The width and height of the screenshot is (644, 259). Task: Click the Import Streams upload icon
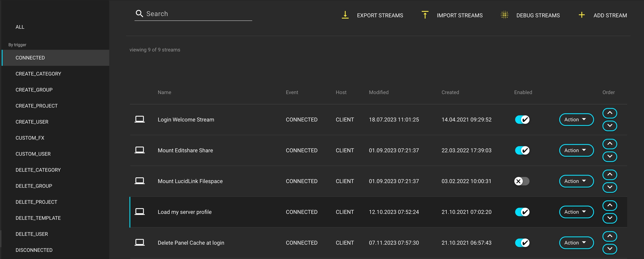tap(425, 15)
